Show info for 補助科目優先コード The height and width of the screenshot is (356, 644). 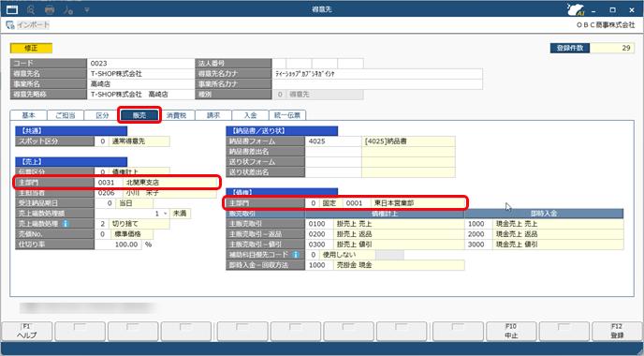click(295, 255)
